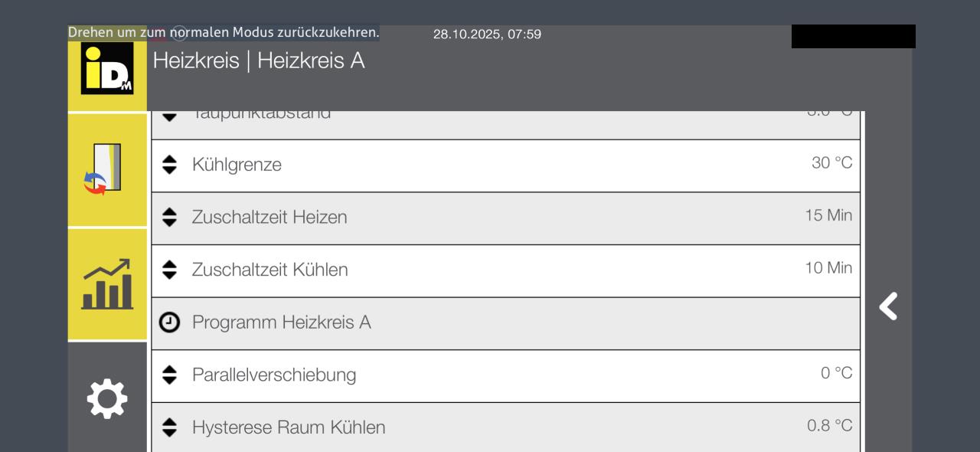Open Programm Heizkreis A schedule
The image size is (980, 452).
[x=281, y=323]
